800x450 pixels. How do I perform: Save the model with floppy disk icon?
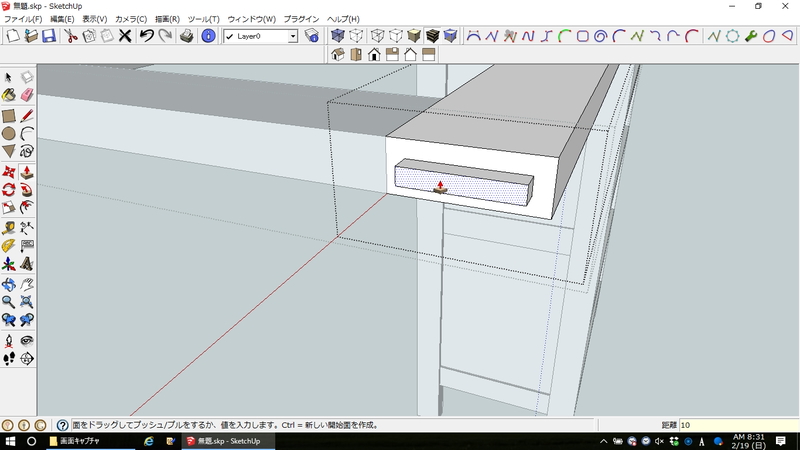pos(48,36)
